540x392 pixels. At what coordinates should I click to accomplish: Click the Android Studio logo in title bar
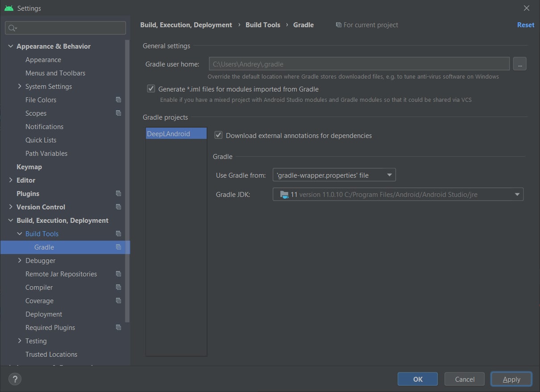pos(8,8)
